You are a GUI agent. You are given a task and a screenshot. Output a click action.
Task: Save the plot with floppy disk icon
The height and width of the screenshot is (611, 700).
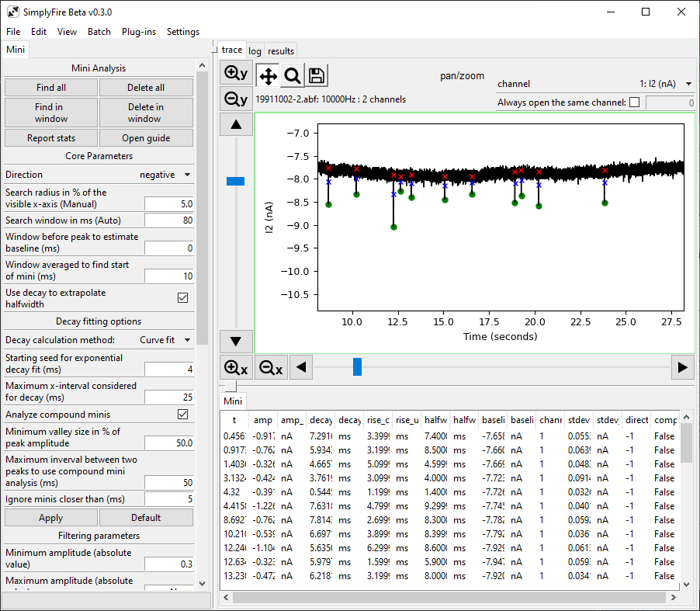(317, 75)
